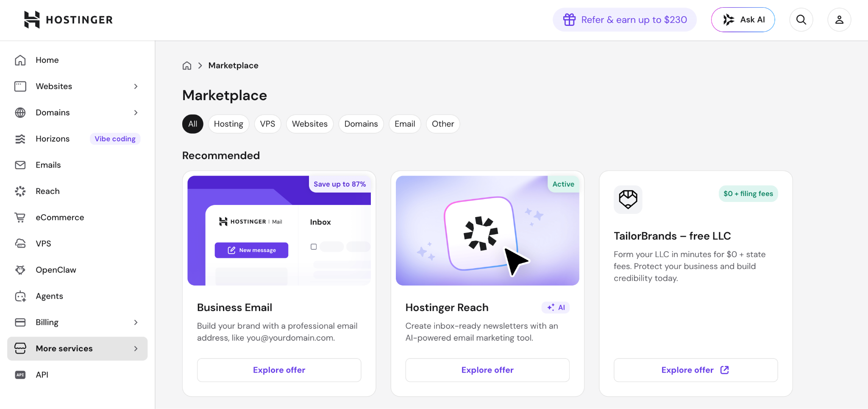Explore offer for Hostinger Reach
The height and width of the screenshot is (409, 868).
tap(487, 370)
